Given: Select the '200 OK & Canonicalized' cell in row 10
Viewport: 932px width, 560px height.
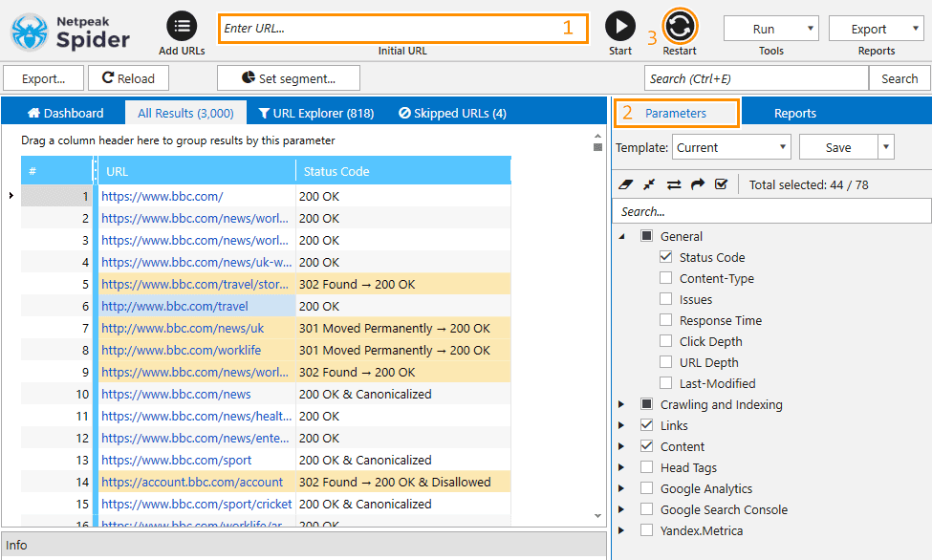Looking at the screenshot, I should point(403,394).
